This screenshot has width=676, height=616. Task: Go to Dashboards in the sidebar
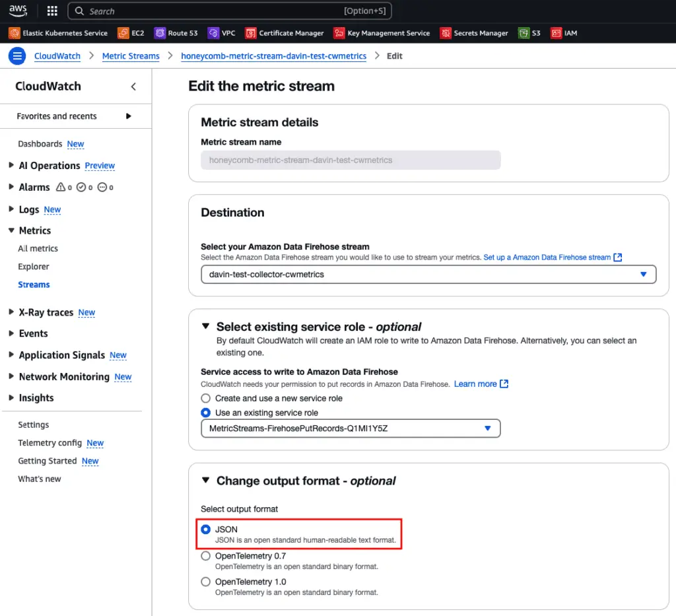[40, 144]
